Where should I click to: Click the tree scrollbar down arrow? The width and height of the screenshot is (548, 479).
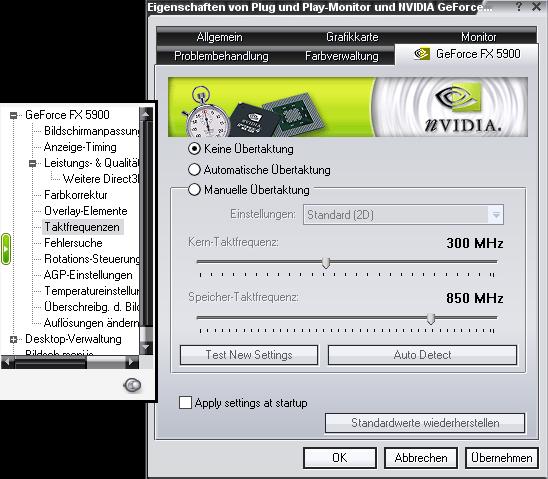click(146, 347)
